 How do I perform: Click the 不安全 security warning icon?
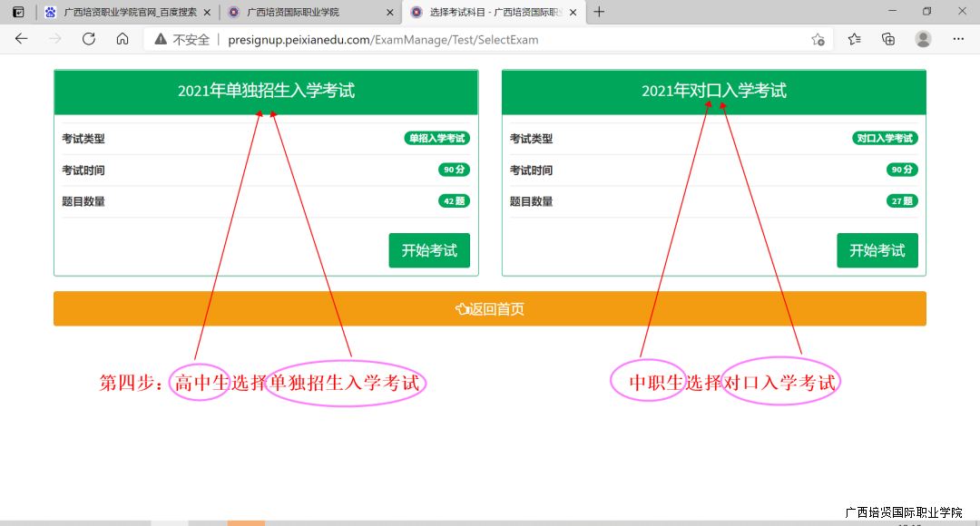click(161, 40)
